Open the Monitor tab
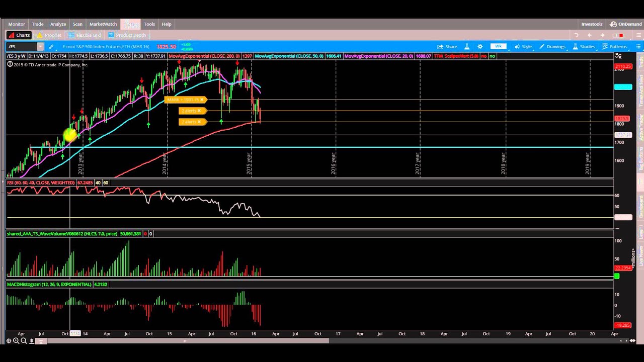Image resolution: width=644 pixels, height=362 pixels. 17,24
